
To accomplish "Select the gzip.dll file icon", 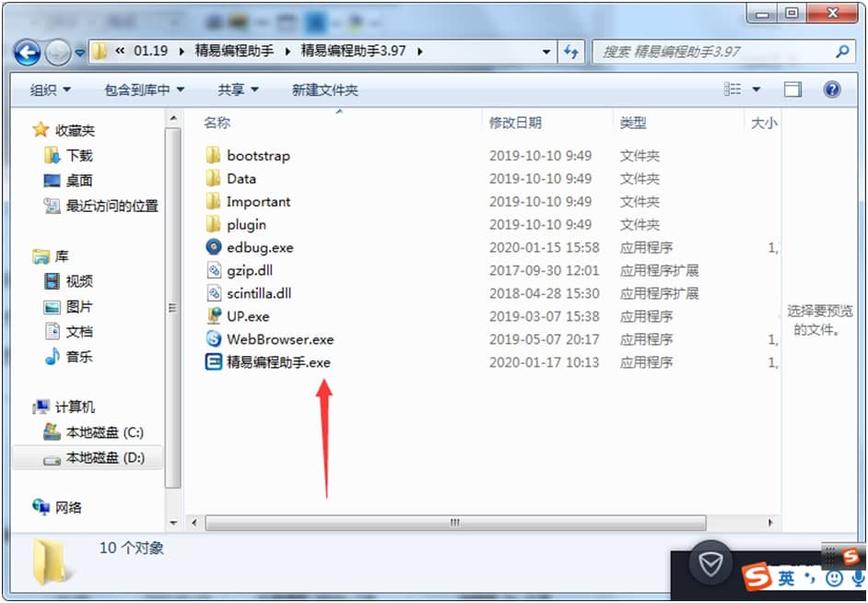I will (213, 270).
